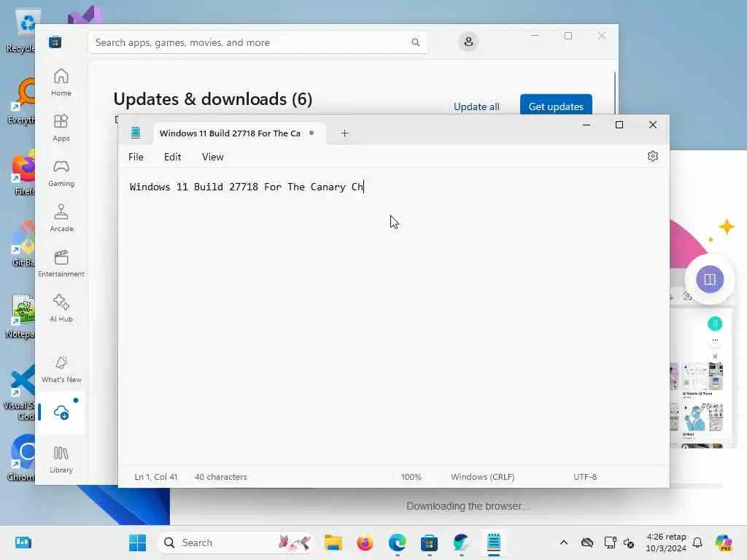The height and width of the screenshot is (560, 747).
Task: Open Notepad Edit menu
Action: pyautogui.click(x=172, y=157)
